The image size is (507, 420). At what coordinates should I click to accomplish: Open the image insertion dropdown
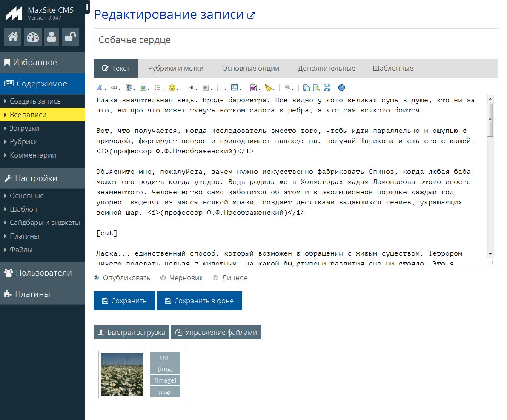(143, 88)
